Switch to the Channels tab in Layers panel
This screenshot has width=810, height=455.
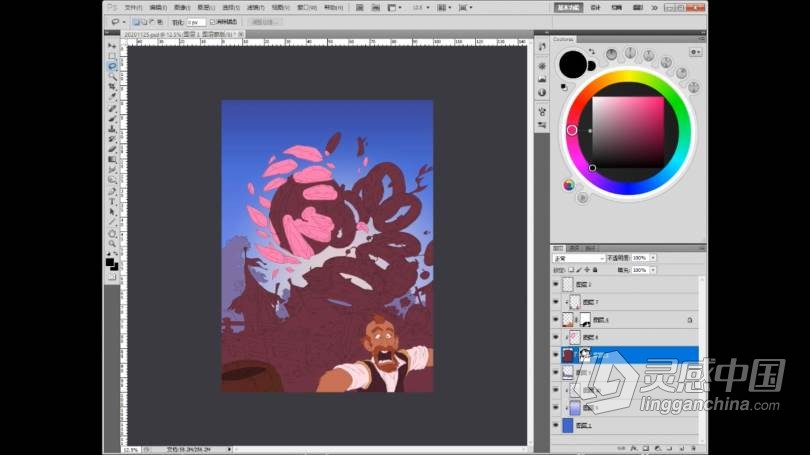click(574, 248)
